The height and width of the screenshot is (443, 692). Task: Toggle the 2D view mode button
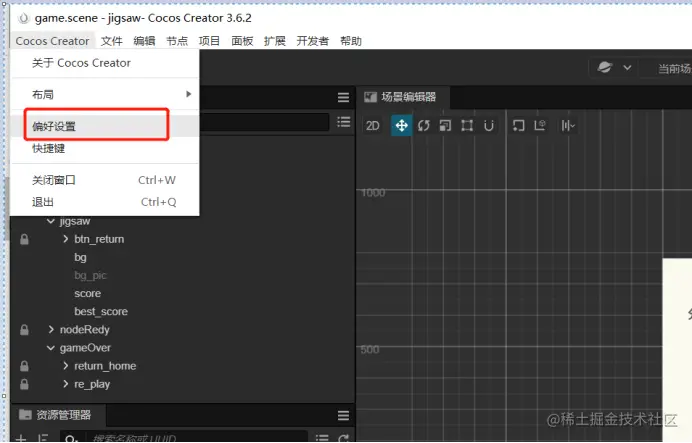pyautogui.click(x=372, y=126)
